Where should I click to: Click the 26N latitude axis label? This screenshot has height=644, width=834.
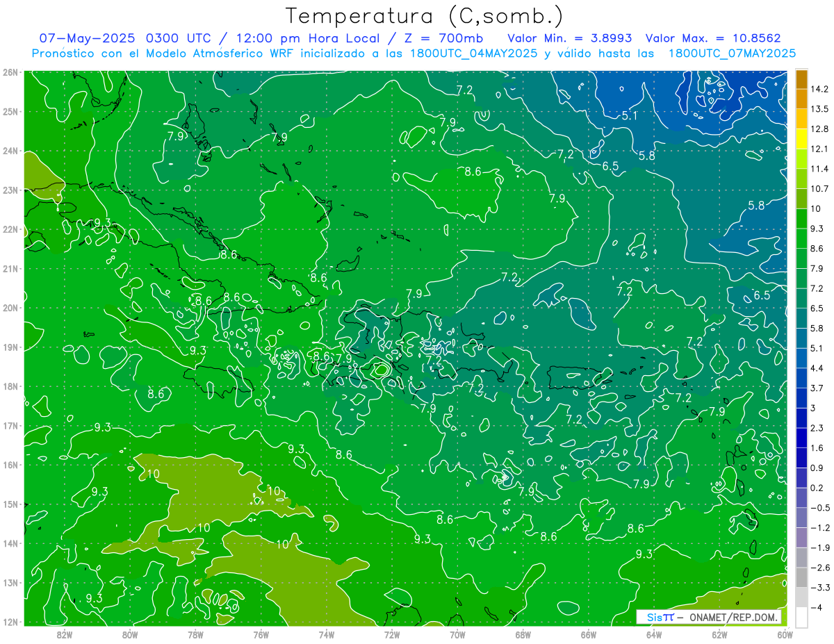(x=10, y=72)
